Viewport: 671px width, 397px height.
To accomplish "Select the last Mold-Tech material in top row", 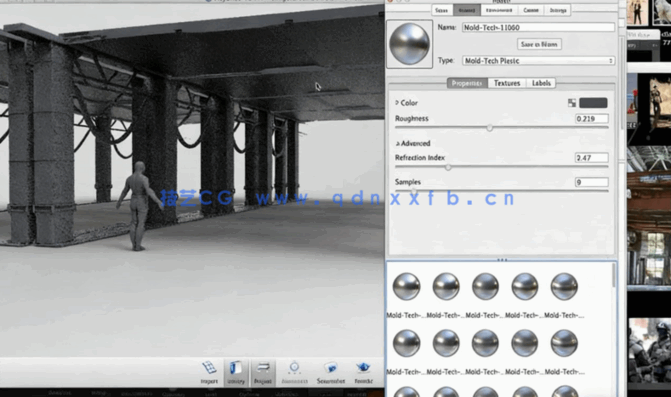I will [564, 287].
